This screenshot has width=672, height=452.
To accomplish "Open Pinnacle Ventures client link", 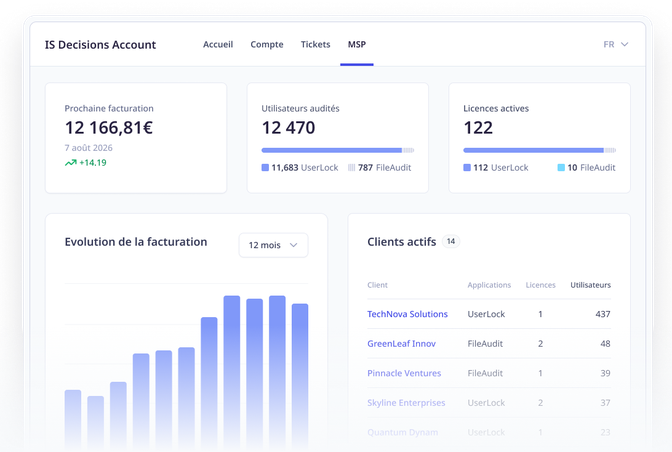I will point(404,373).
